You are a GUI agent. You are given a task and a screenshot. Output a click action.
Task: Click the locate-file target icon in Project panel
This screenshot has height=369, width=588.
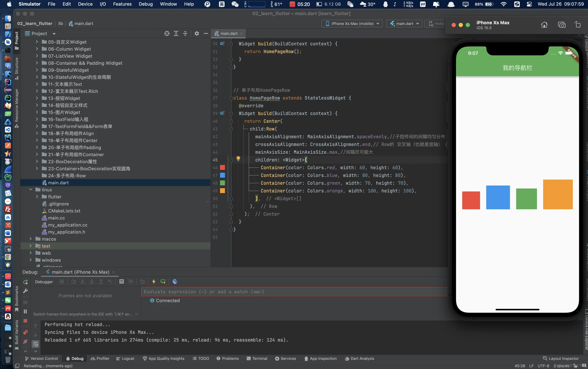167,33
